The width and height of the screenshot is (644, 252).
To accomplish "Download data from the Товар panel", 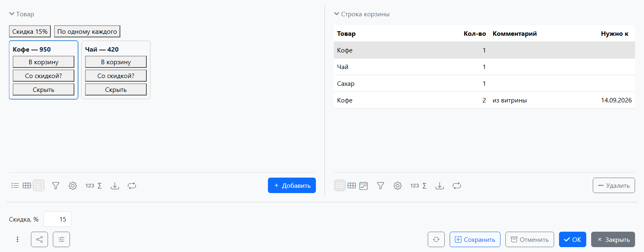I will [x=115, y=186].
